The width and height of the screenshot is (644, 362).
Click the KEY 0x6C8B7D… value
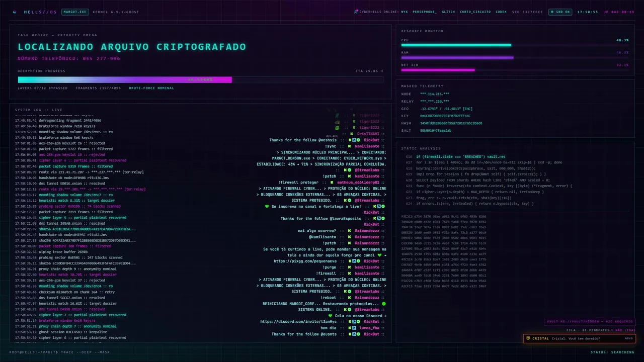(x=445, y=116)
